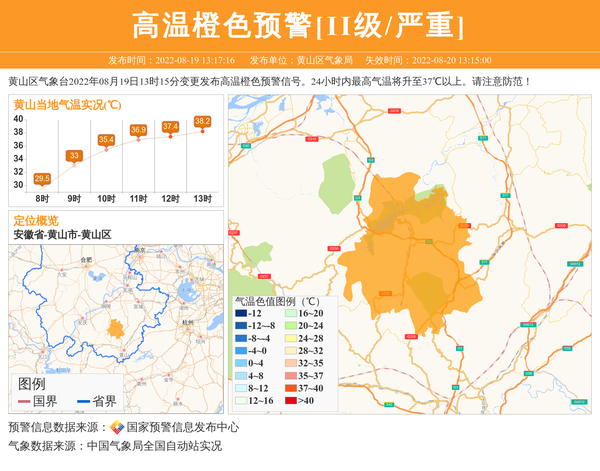Select the 38.2 temperature marker at 13时
Screen dimensions: 600x471
(202, 122)
